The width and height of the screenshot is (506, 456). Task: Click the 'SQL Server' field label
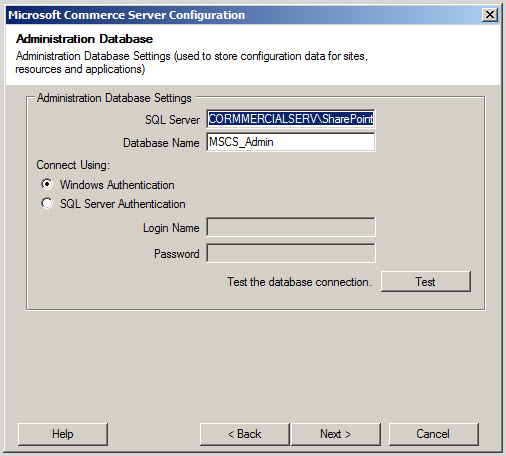pyautogui.click(x=172, y=120)
